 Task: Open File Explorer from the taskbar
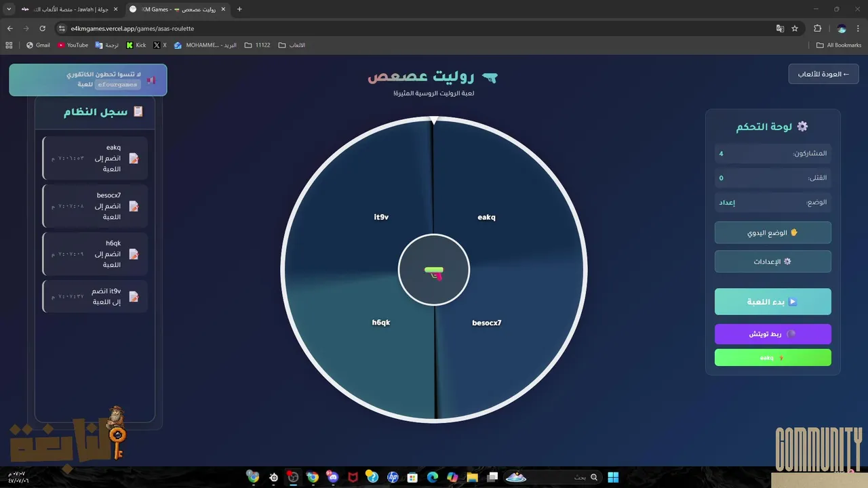[473, 477]
